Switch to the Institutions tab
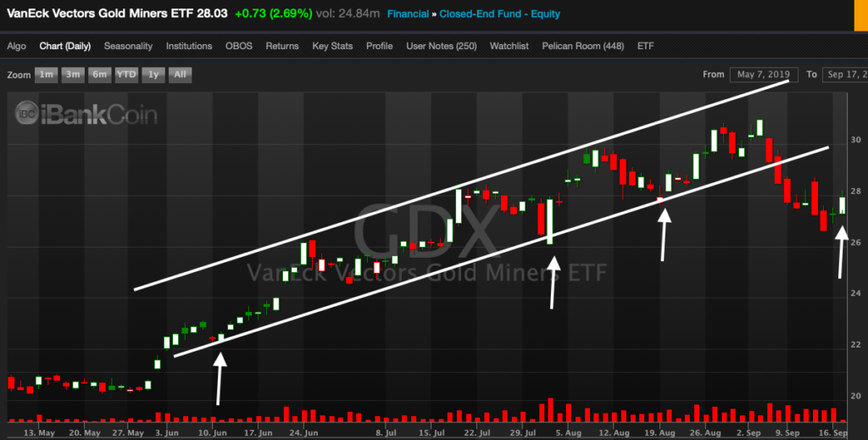868x440 pixels. point(189,46)
